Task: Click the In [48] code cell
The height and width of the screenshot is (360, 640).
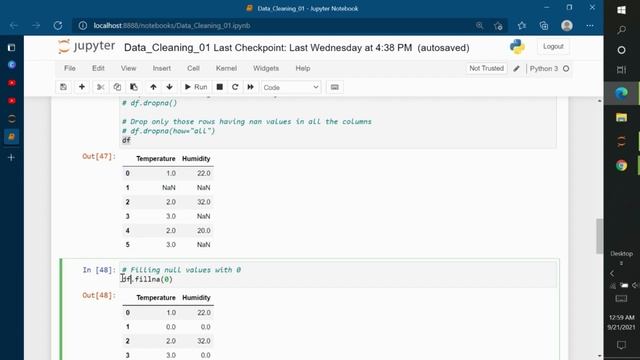Action: click(338, 274)
